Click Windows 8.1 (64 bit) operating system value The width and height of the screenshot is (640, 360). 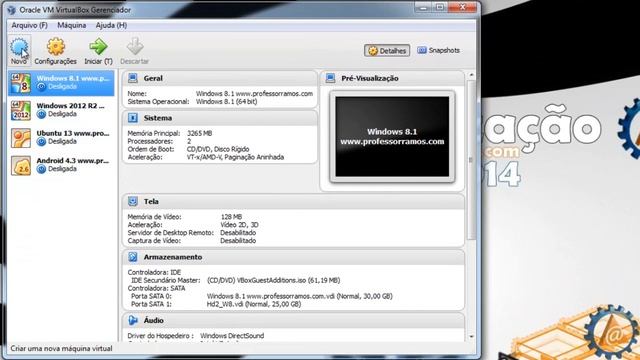(226, 102)
